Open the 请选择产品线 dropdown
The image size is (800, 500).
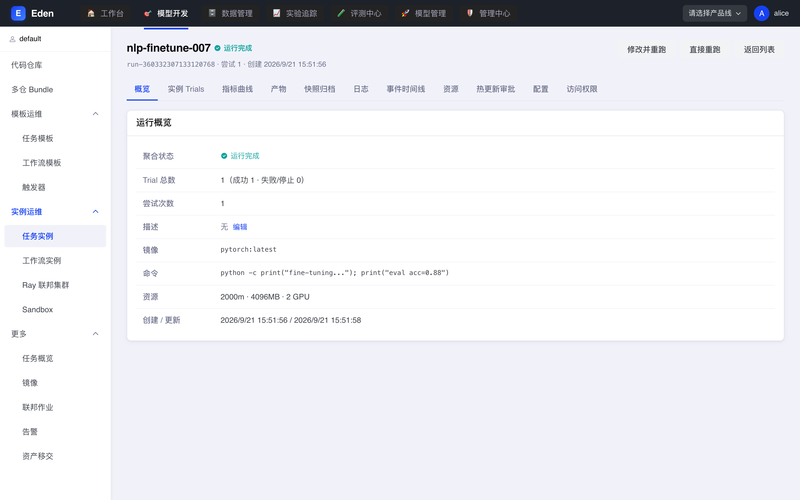pos(715,13)
